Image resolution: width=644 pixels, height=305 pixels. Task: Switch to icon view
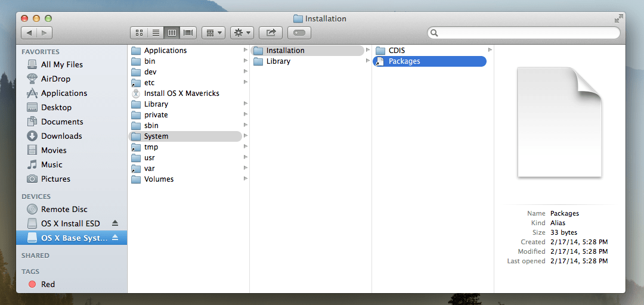pyautogui.click(x=139, y=33)
